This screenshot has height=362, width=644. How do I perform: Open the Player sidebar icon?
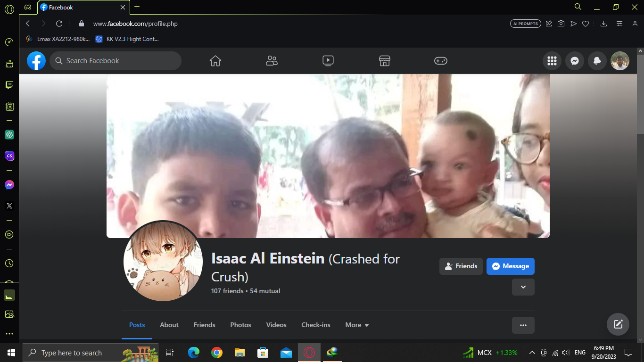pyautogui.click(x=9, y=234)
